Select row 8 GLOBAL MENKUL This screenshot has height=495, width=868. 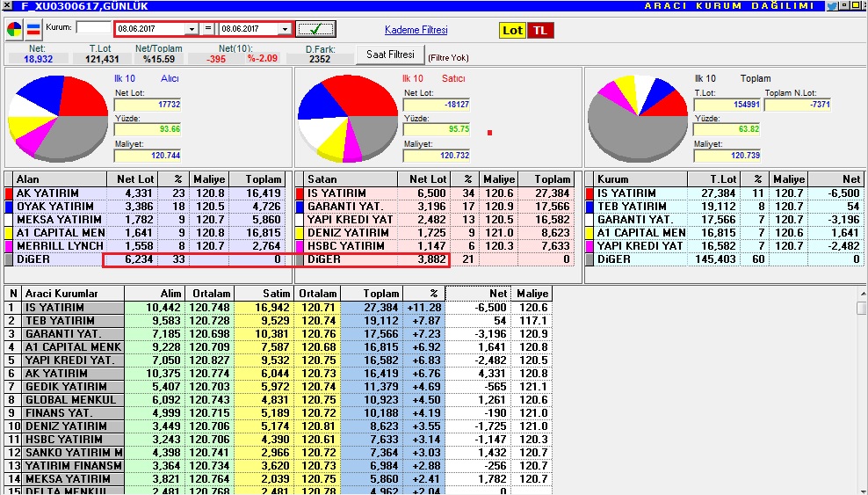pyautogui.click(x=278, y=400)
